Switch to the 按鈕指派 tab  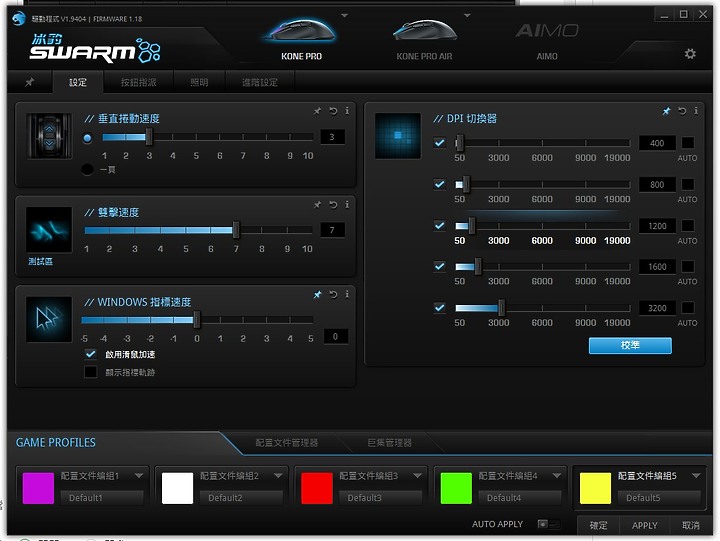click(x=138, y=82)
